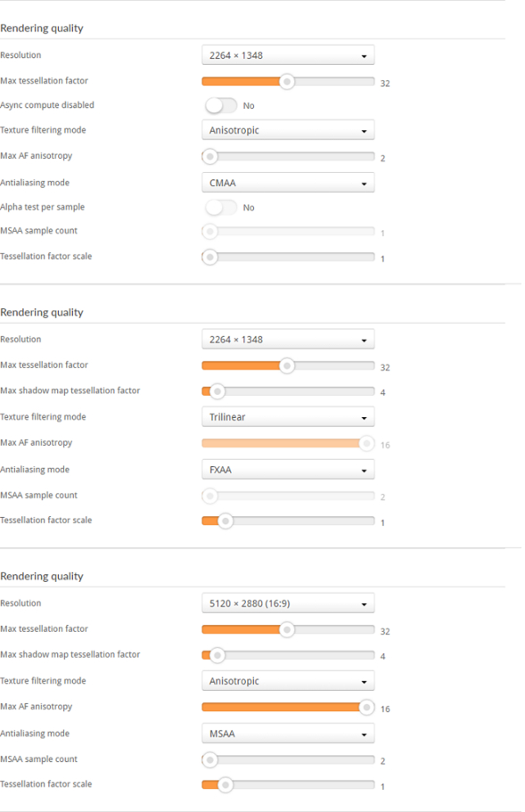Toggle the Async compute disabled switch
The width and height of the screenshot is (525, 812).
click(x=221, y=106)
